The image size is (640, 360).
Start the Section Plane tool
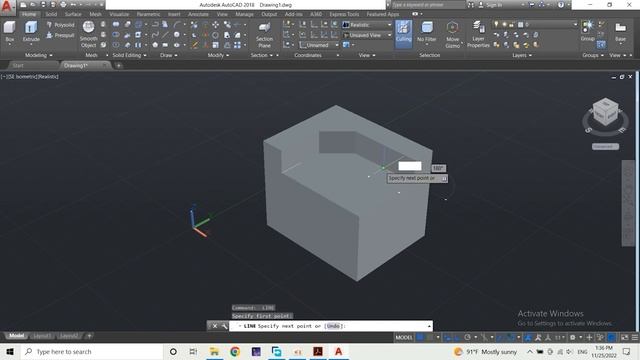264,34
